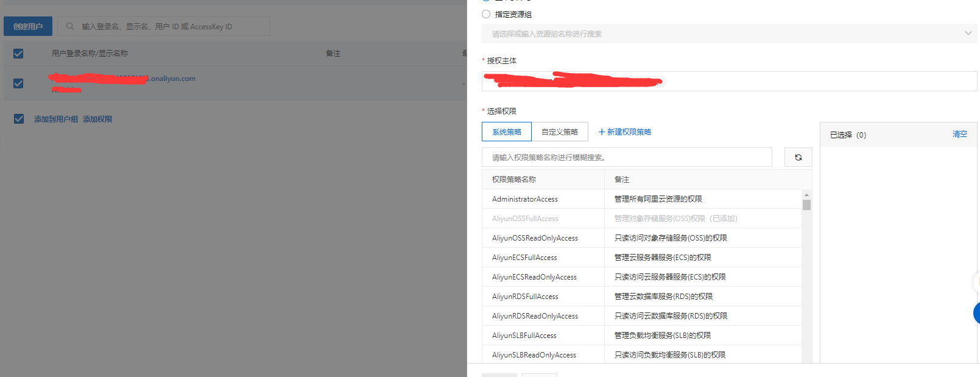Image resolution: width=980 pixels, height=377 pixels.
Task: Click the scrollbar up arrow in policy list
Action: [806, 196]
